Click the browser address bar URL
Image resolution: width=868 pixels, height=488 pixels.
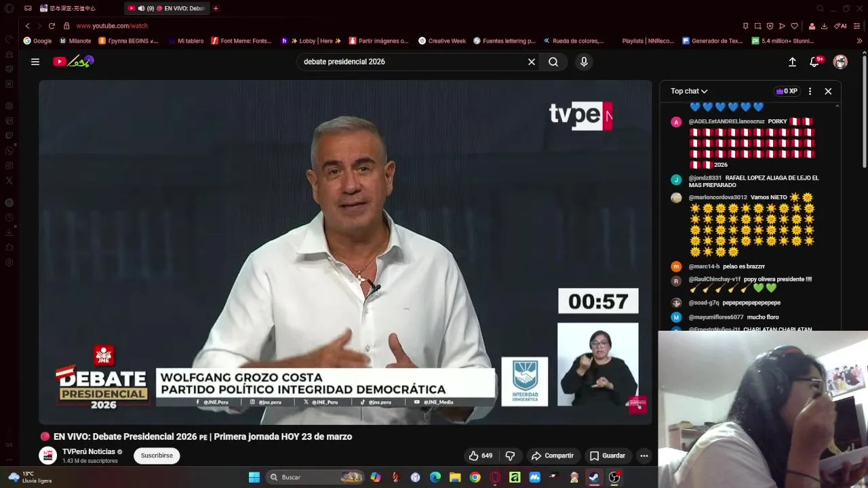pyautogui.click(x=112, y=26)
